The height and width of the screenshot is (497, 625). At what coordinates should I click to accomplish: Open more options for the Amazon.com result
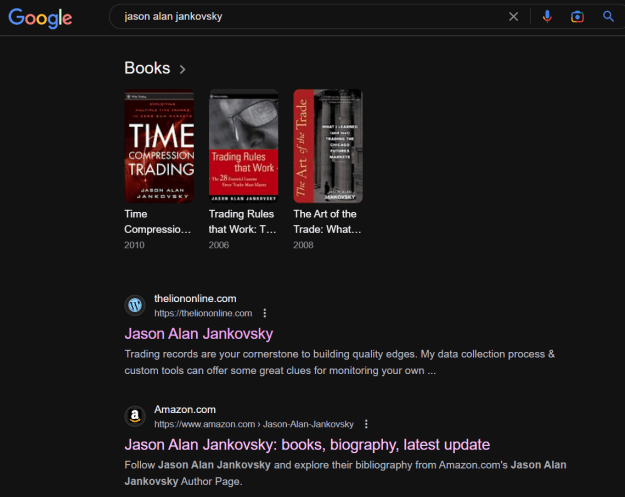366,424
